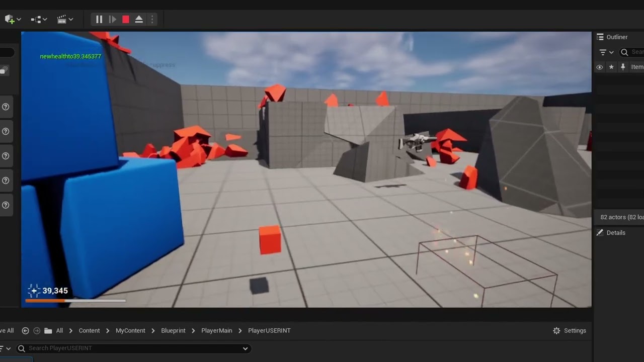Focus the Outliner search field
Image resolution: width=644 pixels, height=362 pixels.
pos(631,52)
